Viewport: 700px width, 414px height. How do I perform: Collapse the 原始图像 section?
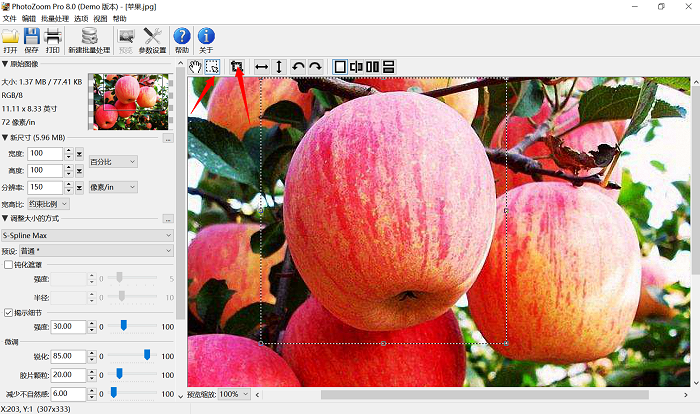point(5,65)
